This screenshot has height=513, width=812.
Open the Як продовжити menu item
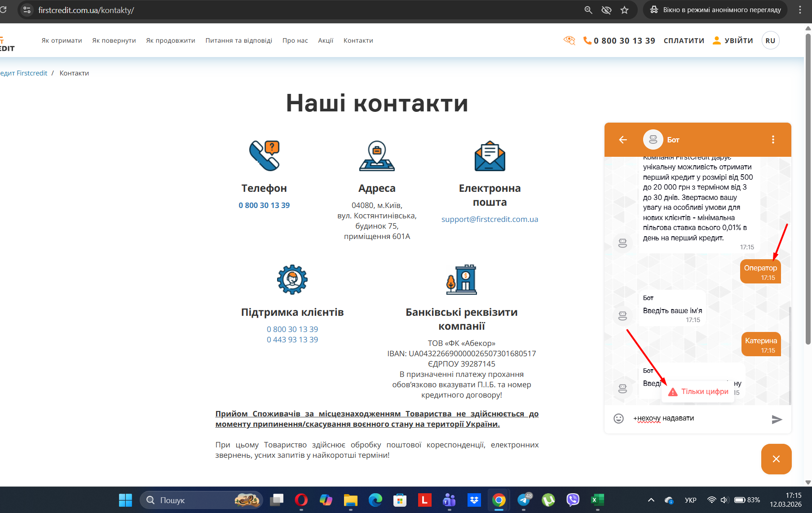point(171,40)
